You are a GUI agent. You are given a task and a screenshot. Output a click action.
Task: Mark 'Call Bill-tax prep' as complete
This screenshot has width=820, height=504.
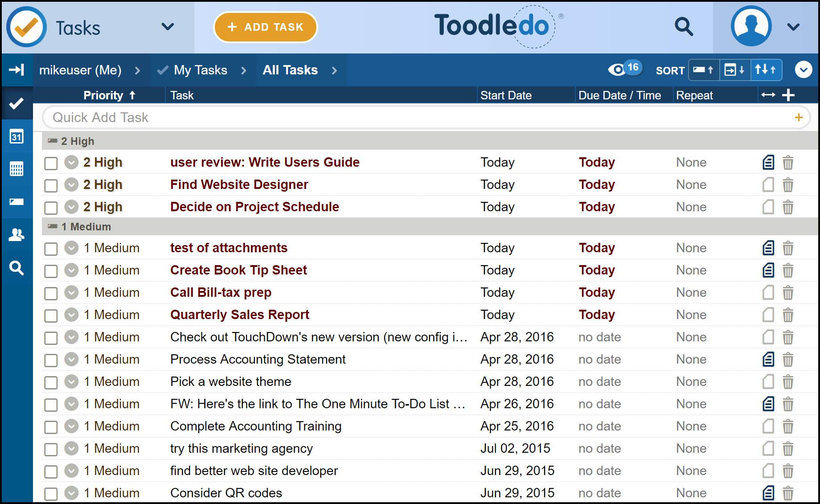(50, 293)
